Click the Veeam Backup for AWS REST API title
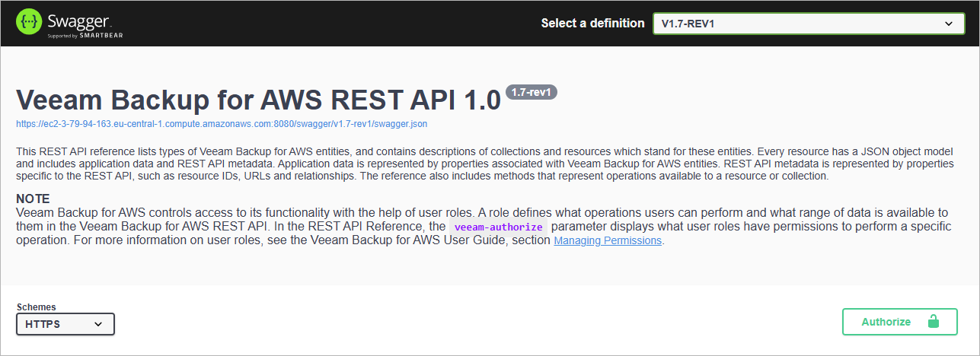This screenshot has width=980, height=356. click(259, 100)
